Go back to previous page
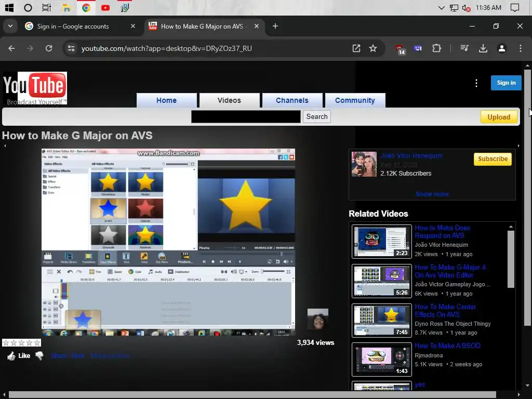Screen dimensions: 532x399 click(11, 48)
